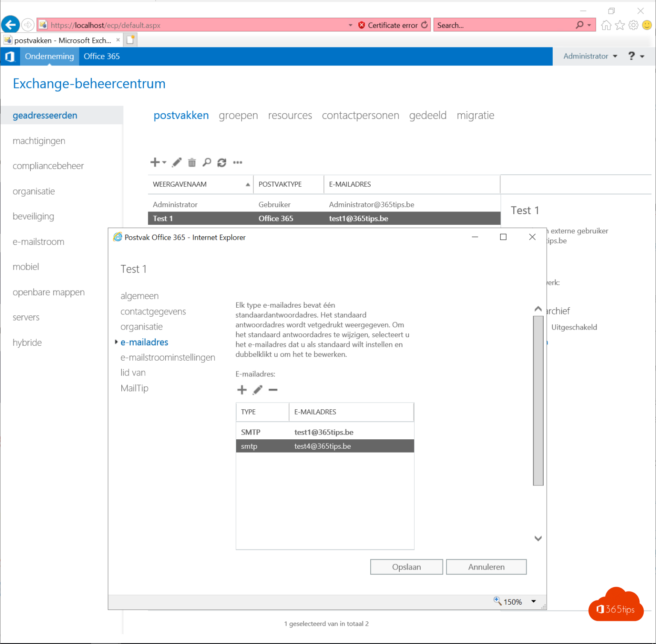Click the Opslaan button
This screenshot has height=644, width=656.
tap(406, 567)
